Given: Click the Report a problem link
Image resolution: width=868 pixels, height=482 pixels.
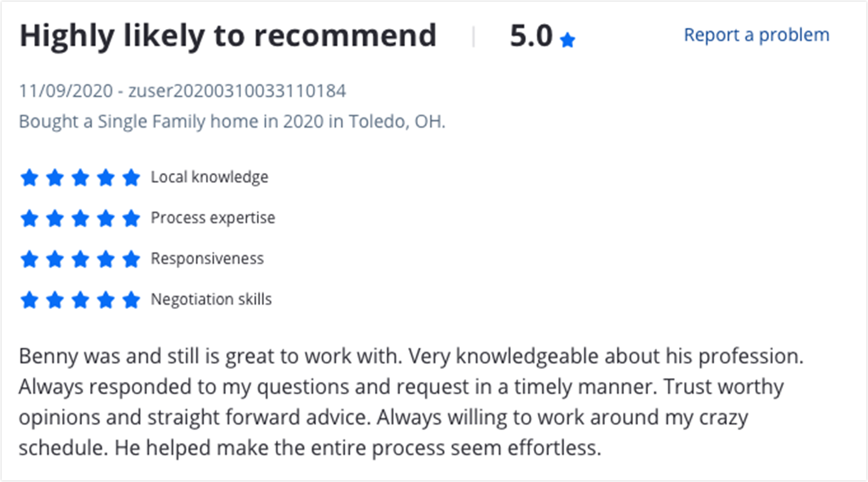Looking at the screenshot, I should [x=757, y=35].
